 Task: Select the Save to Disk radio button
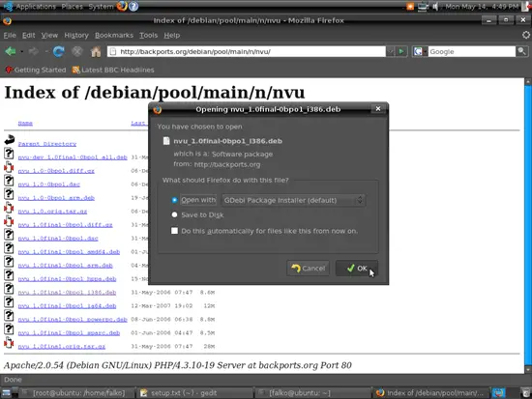click(174, 214)
